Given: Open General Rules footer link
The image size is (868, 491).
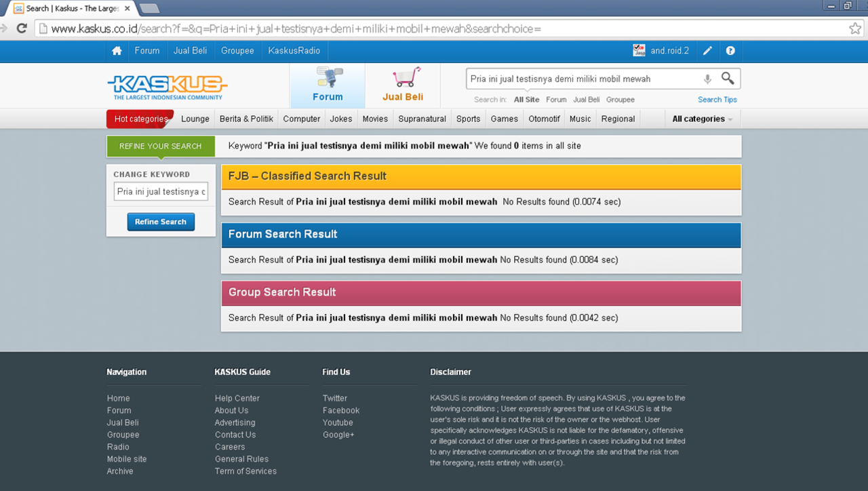Looking at the screenshot, I should pos(242,460).
